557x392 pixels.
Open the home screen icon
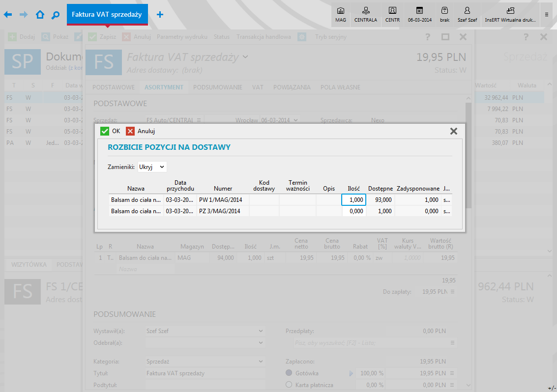pos(40,15)
